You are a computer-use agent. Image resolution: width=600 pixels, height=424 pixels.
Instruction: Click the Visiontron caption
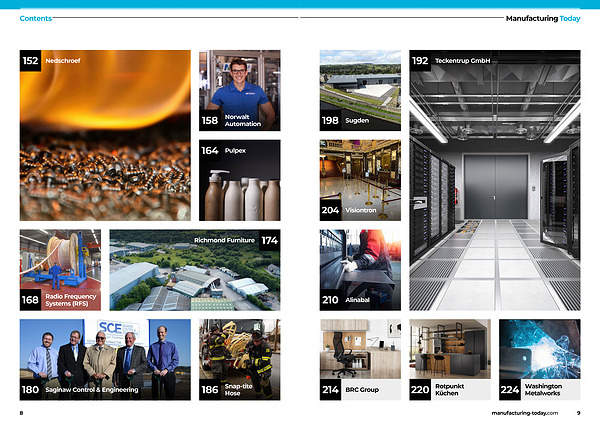(x=361, y=210)
